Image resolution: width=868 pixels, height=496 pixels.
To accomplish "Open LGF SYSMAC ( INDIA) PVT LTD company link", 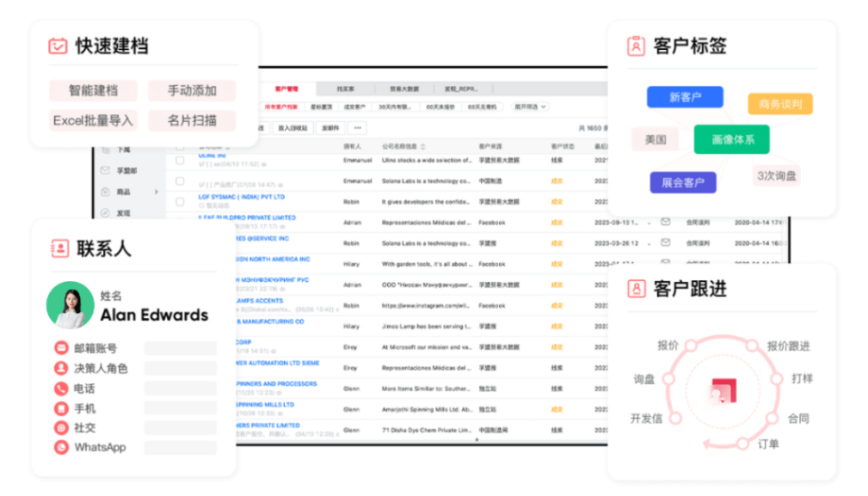I will point(242,197).
